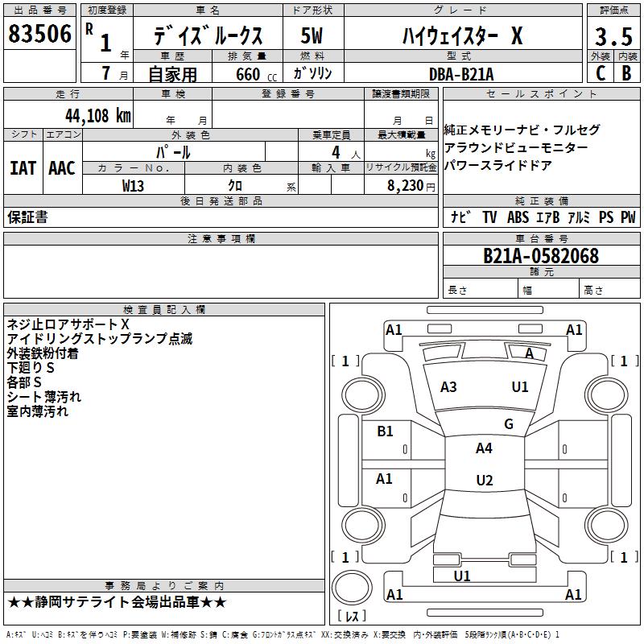The height and width of the screenshot is (644, 644).
Task: Click the U1 mark on the rear bumper
Action: point(461,576)
